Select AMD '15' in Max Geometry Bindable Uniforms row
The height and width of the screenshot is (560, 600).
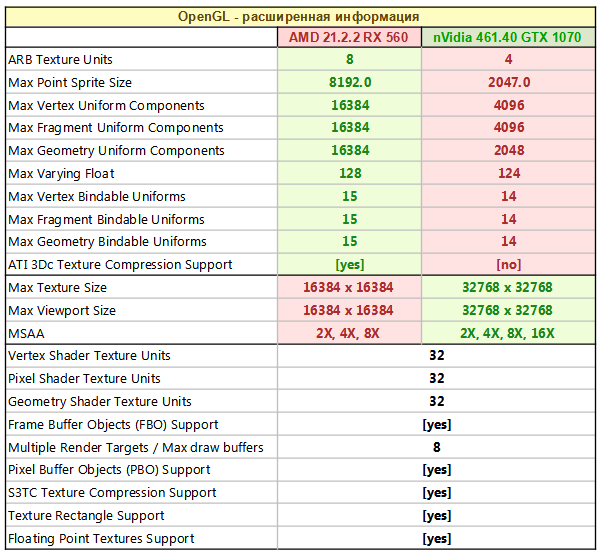pos(349,242)
